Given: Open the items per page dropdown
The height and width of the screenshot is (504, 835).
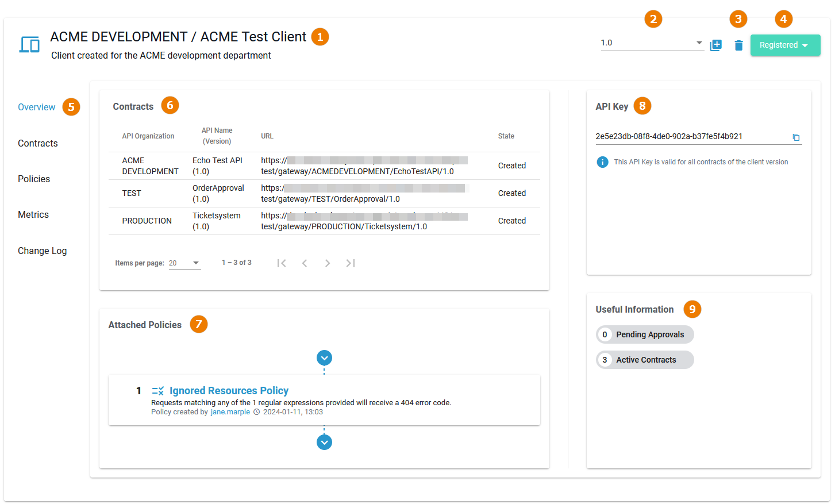Looking at the screenshot, I should (184, 263).
